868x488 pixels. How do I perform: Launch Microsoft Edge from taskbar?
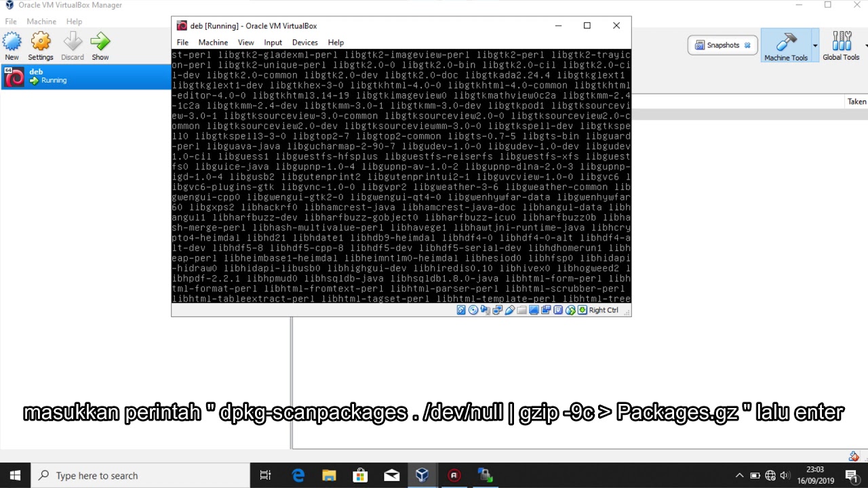point(298,476)
